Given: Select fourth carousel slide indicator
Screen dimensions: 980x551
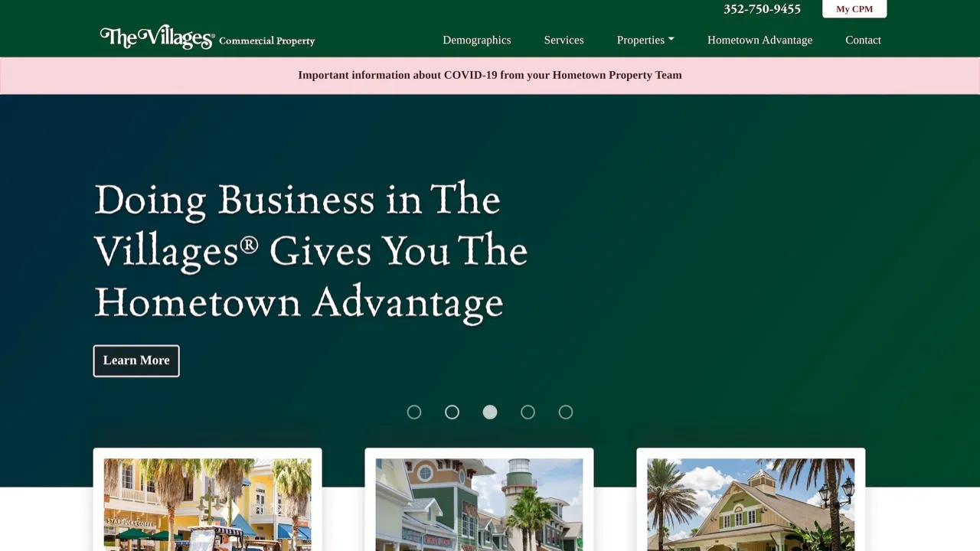Looking at the screenshot, I should [x=528, y=412].
